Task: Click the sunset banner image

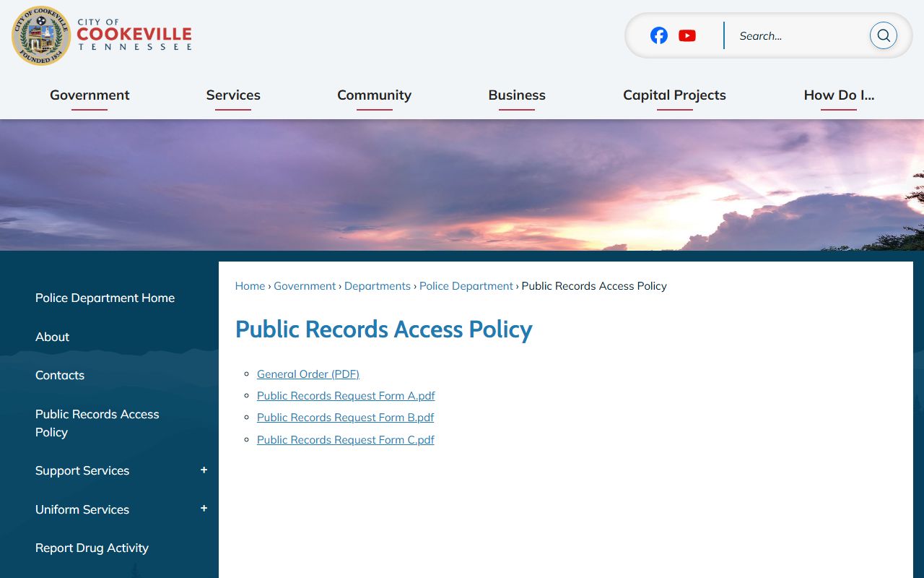Action: click(462, 185)
